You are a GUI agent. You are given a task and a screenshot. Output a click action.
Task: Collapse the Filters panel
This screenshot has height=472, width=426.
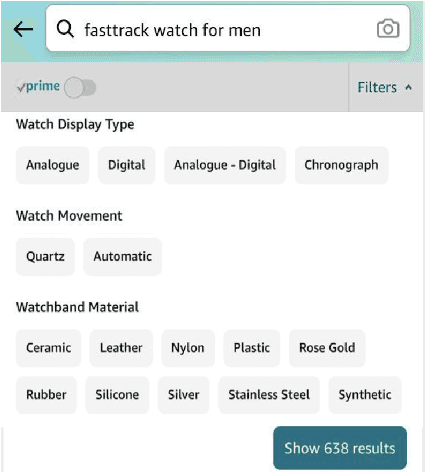pos(385,87)
